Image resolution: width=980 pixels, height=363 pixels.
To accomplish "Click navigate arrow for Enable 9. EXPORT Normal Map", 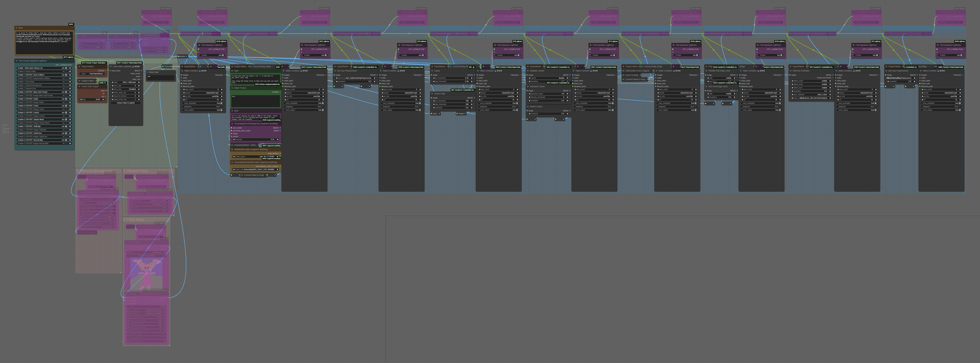I will point(70,140).
